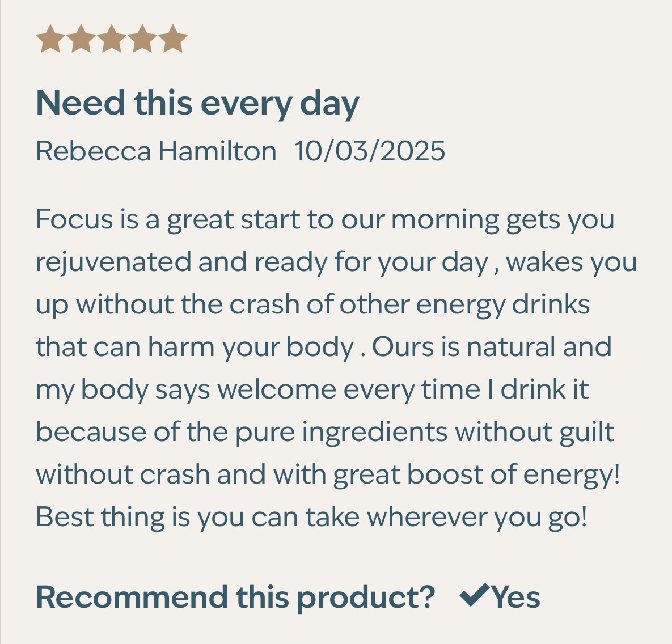The height and width of the screenshot is (644, 672).
Task: Click the "Recommend this product?" label
Action: (x=235, y=597)
